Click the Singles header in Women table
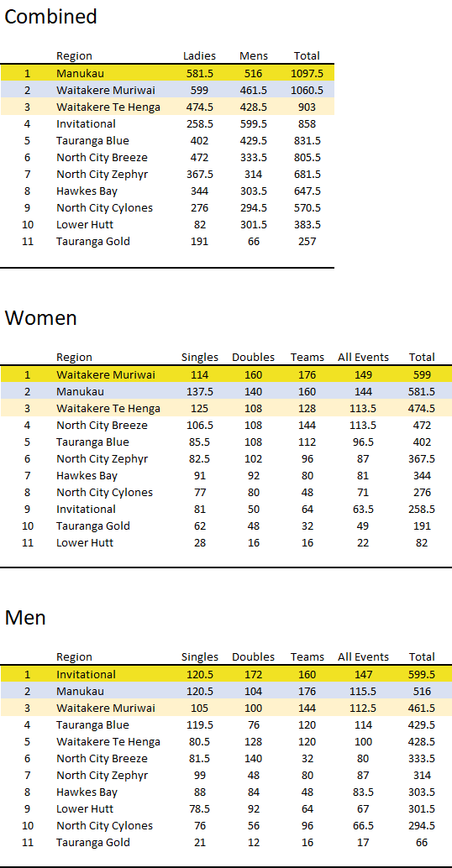 [x=200, y=358]
